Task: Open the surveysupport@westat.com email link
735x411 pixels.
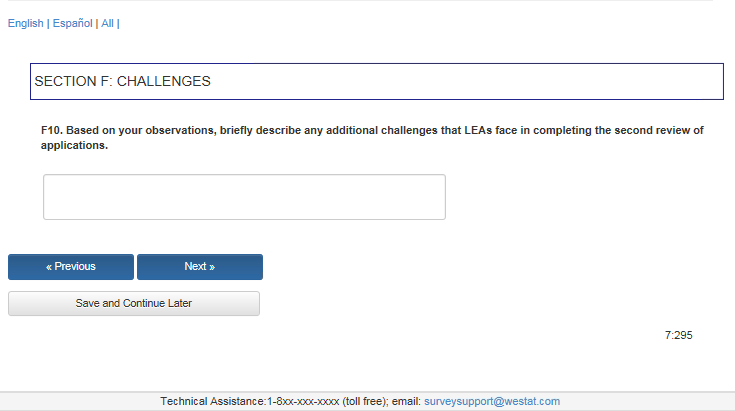Action: click(492, 401)
